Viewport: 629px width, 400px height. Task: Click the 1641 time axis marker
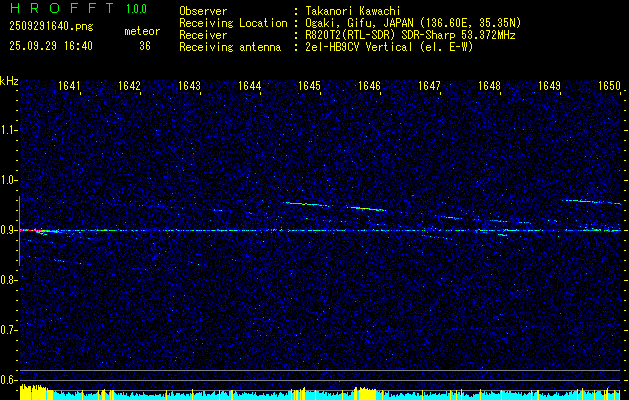click(69, 85)
